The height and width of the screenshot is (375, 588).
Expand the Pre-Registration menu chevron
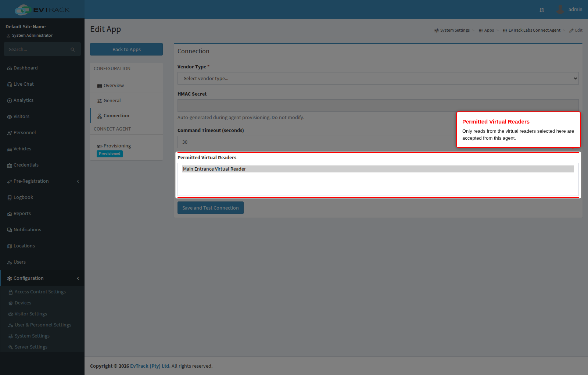pyautogui.click(x=78, y=181)
